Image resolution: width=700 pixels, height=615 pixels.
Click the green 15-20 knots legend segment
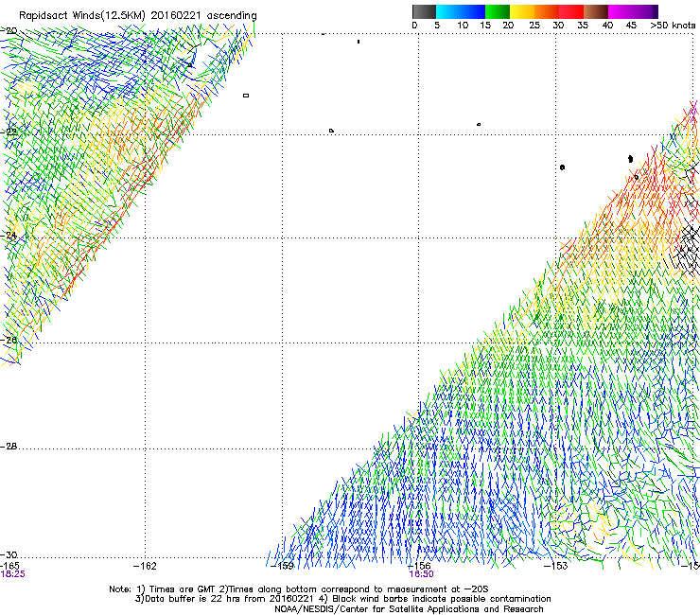(x=498, y=11)
